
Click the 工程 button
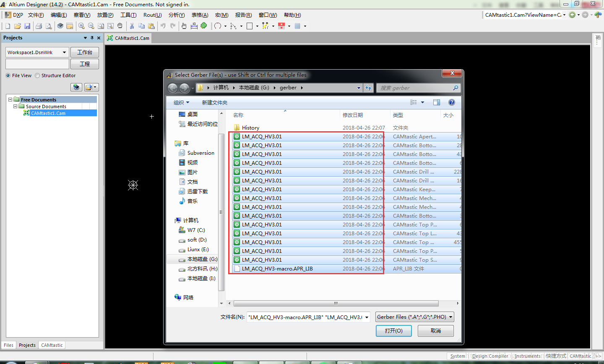(85, 64)
